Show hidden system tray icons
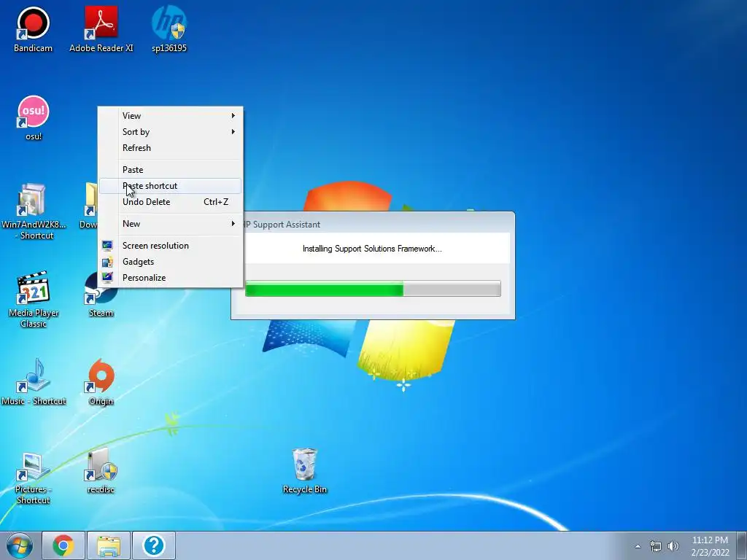 point(638,546)
